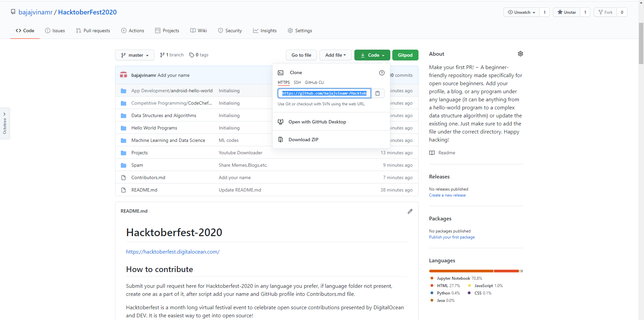Click branch icon next to 1 branch

[x=162, y=55]
